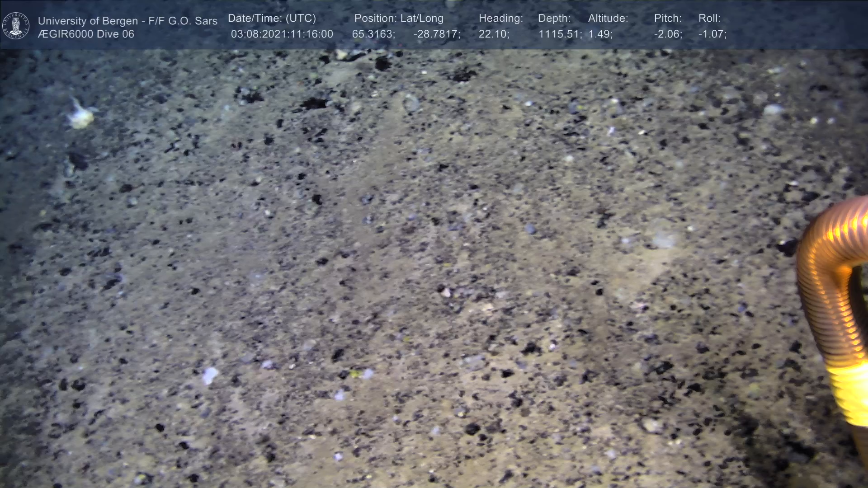Image resolution: width=868 pixels, height=488 pixels.
Task: Select the pitch value -2.06
Action: (668, 34)
